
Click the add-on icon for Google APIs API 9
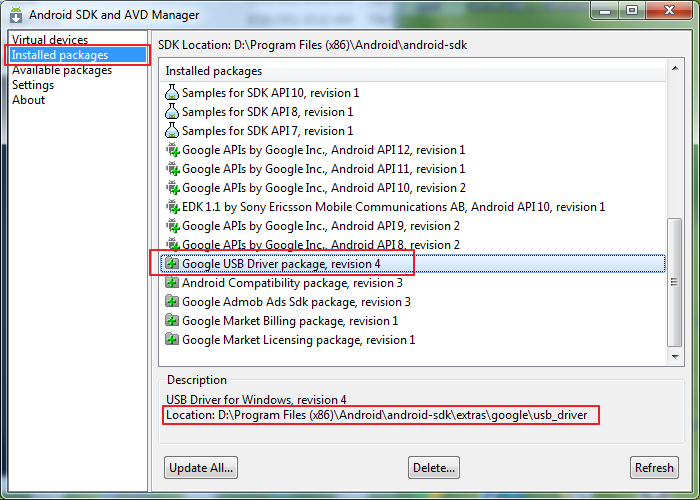pyautogui.click(x=172, y=225)
